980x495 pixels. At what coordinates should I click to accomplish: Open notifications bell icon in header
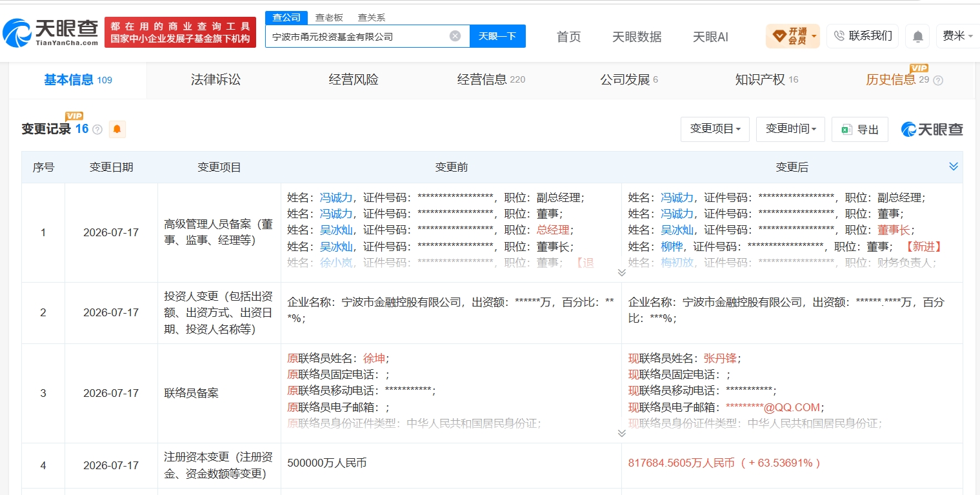pos(917,36)
